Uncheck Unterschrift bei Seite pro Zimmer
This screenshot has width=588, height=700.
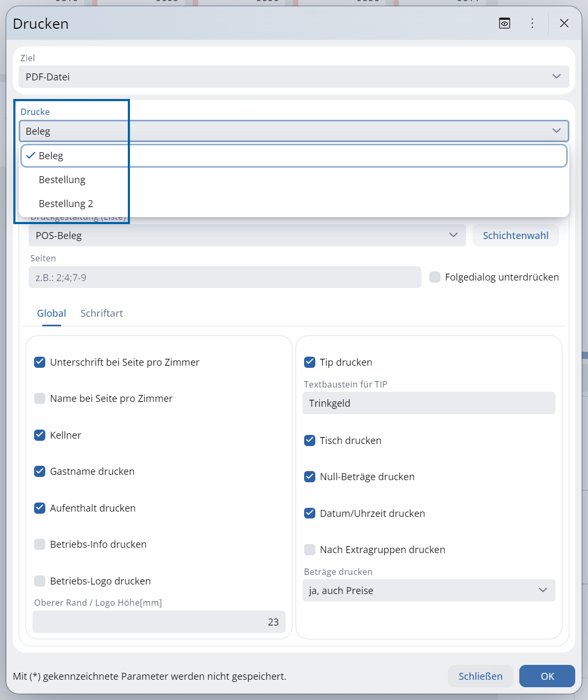click(x=40, y=363)
